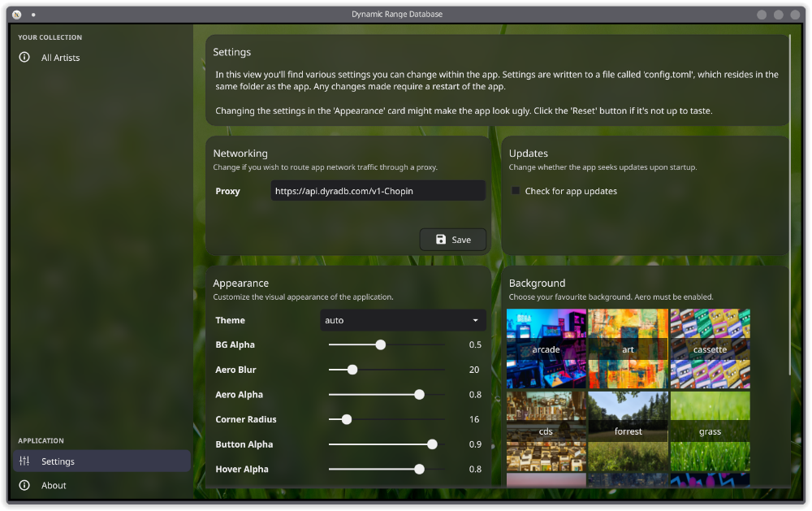Click the Appearance card heading
812x511 pixels.
[x=241, y=284]
